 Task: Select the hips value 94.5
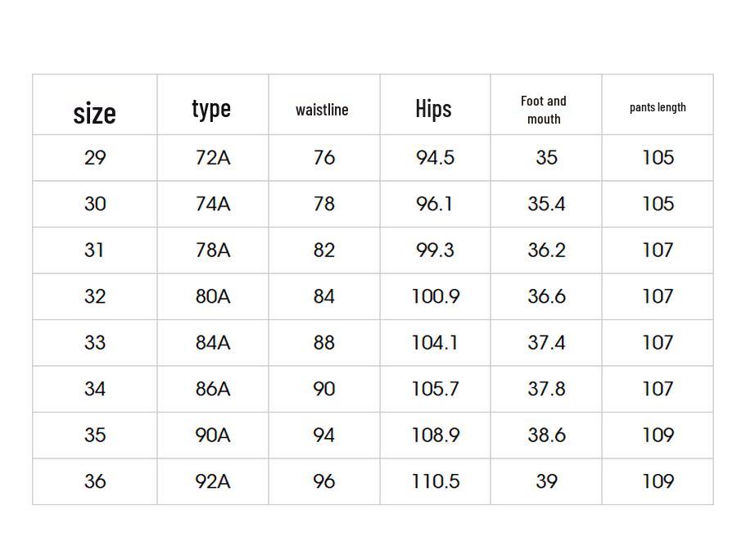pyautogui.click(x=435, y=157)
